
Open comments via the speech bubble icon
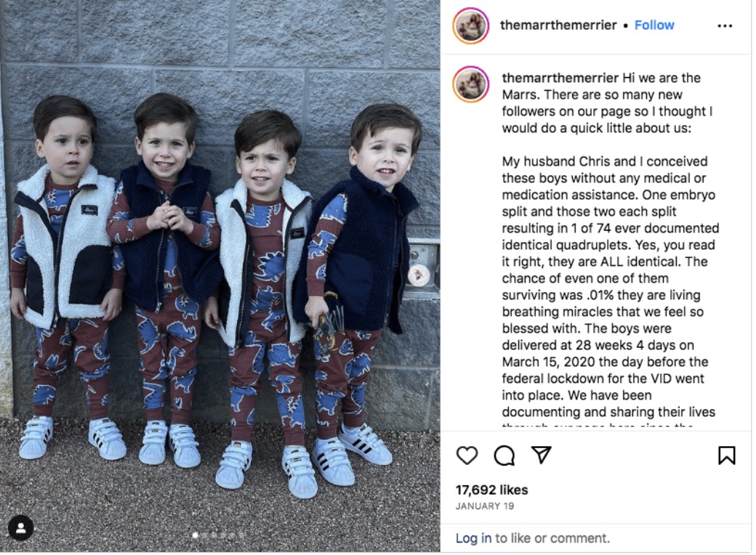click(504, 455)
